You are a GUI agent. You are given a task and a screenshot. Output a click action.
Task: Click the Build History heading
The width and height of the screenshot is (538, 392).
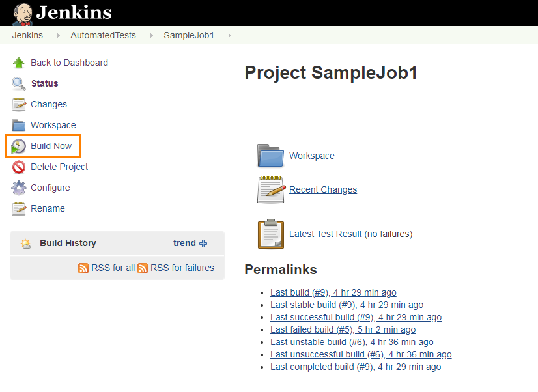[x=68, y=243]
